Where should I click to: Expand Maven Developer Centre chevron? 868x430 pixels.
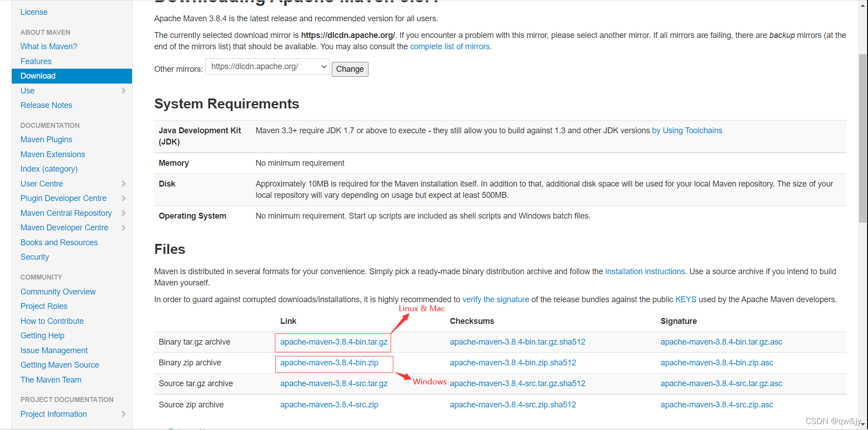123,228
